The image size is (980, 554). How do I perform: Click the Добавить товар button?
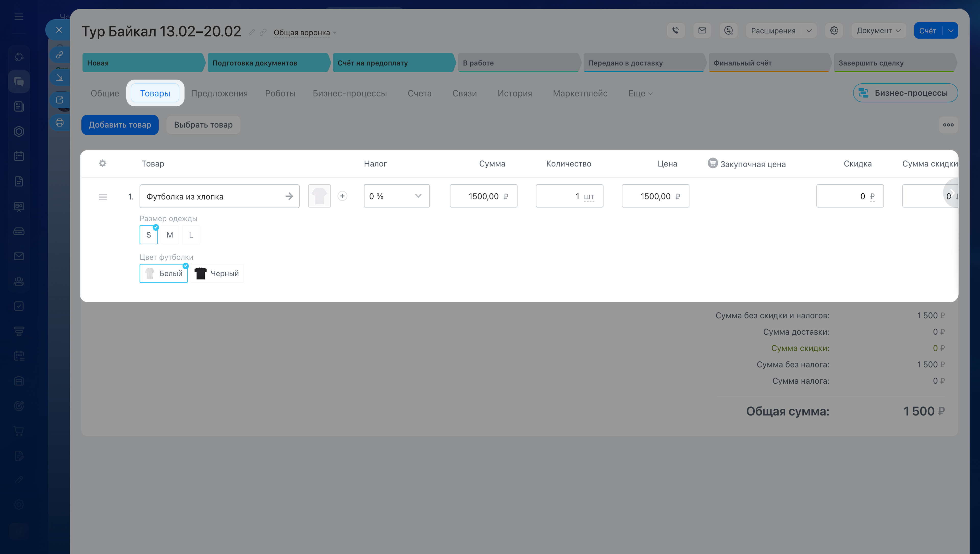point(120,125)
